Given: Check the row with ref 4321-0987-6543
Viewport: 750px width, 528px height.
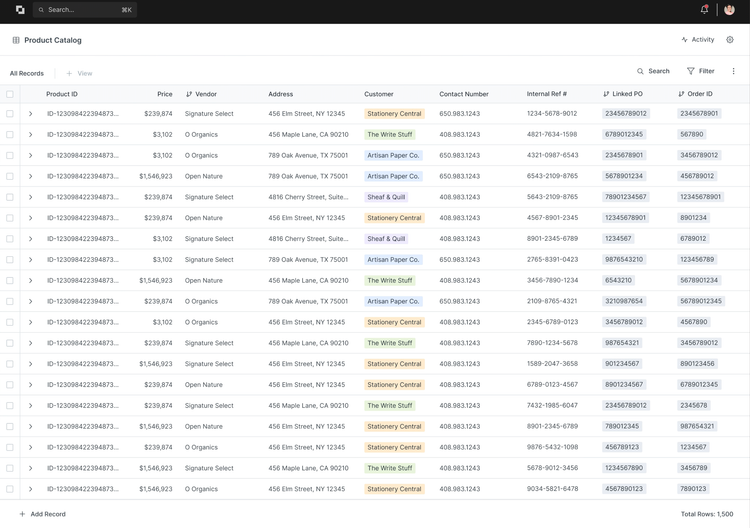Looking at the screenshot, I should pyautogui.click(x=10, y=155).
